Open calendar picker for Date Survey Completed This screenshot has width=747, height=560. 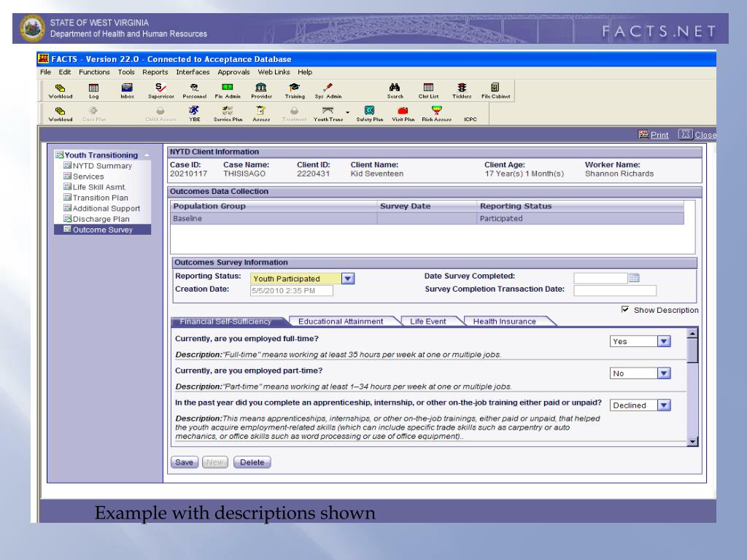(634, 278)
